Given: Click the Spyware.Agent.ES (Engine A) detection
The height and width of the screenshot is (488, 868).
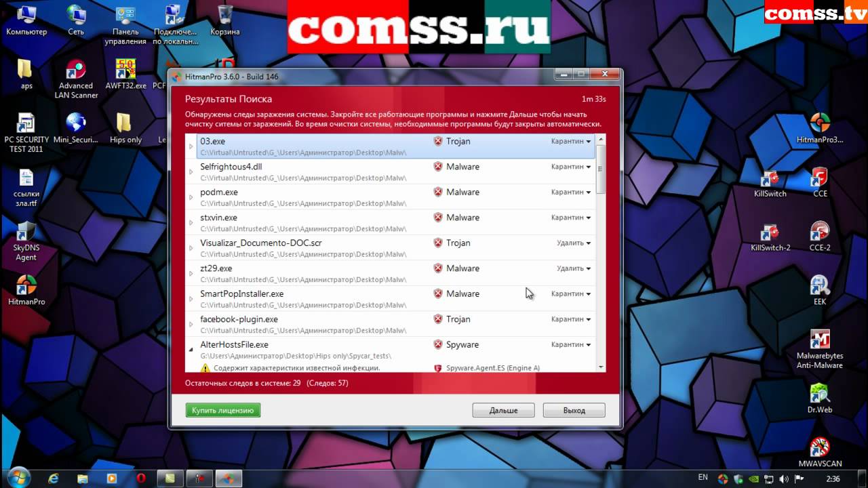Looking at the screenshot, I should click(493, 368).
